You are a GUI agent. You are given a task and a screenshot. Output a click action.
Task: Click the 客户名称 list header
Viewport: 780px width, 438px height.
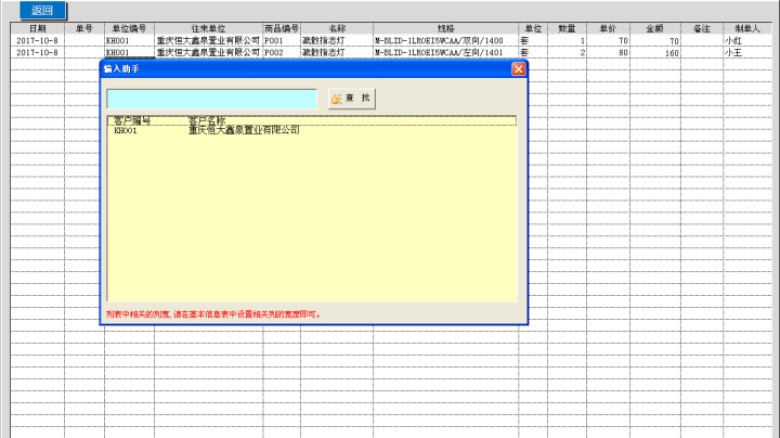point(207,120)
